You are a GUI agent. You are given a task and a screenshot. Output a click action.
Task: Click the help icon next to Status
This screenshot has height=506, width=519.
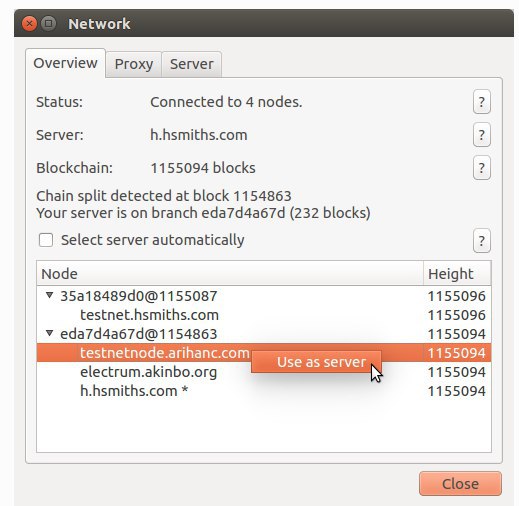[481, 102]
